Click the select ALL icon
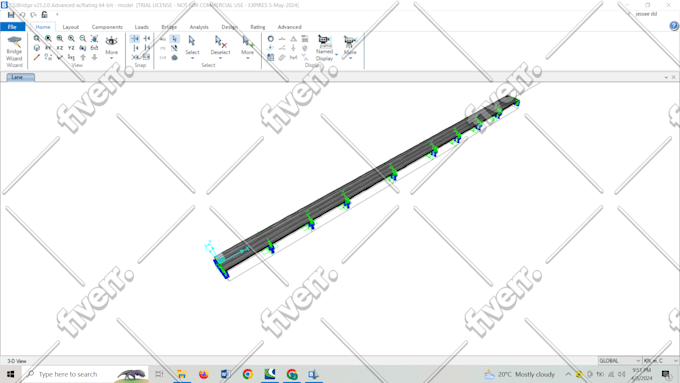Screen dimensions: 680x383 click(163, 39)
